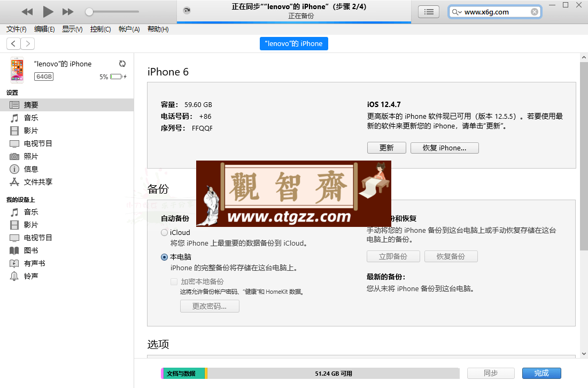The width and height of the screenshot is (588, 388).
Task: Adjust the volume slider knob
Action: tap(89, 12)
